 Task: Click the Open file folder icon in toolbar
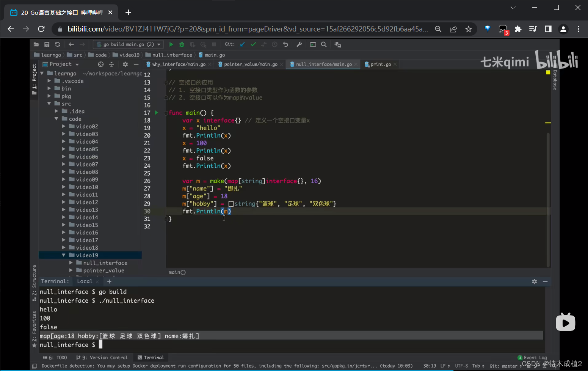pyautogui.click(x=36, y=44)
